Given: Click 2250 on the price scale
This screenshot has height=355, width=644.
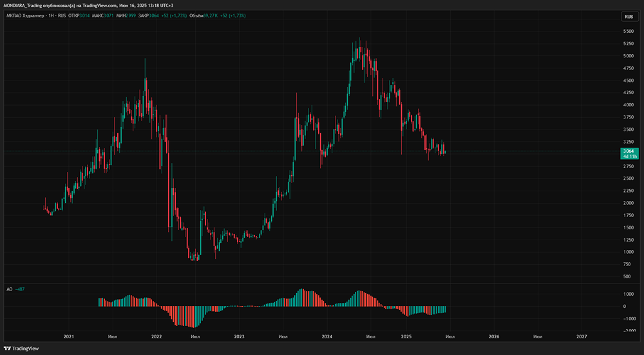Looking at the screenshot, I should pos(629,191).
